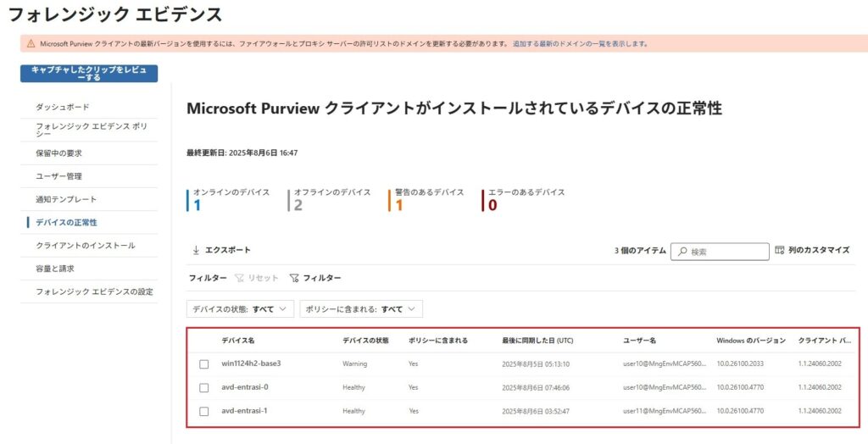This screenshot has height=444, width=868.
Task: Check the box for avd-entrasi-1
Action: click(204, 411)
